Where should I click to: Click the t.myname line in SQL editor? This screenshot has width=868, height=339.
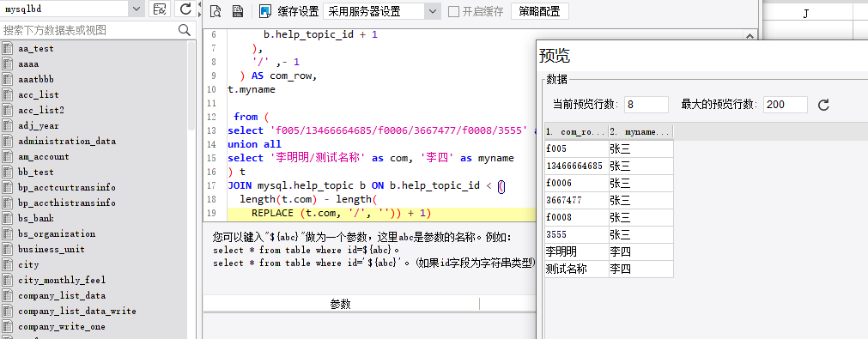[x=252, y=89]
